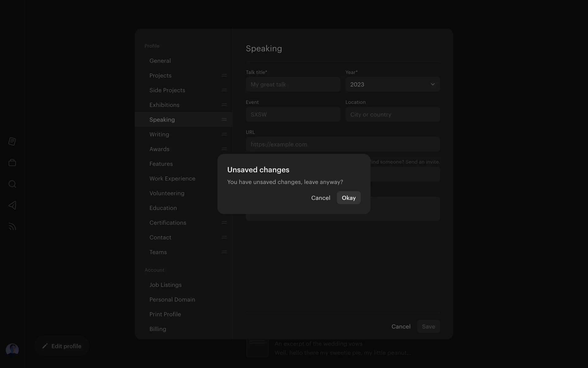Click the user avatar at bottom left
The image size is (588, 368).
12,350
